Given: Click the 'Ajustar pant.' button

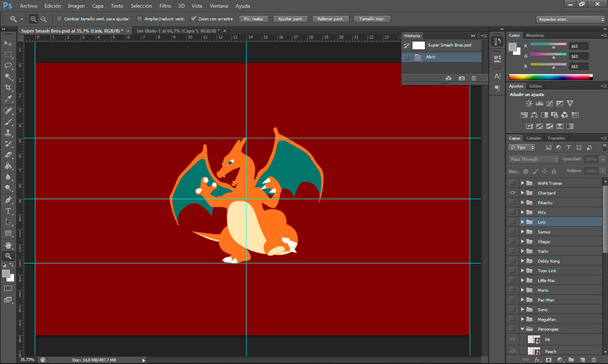Looking at the screenshot, I should tap(290, 18).
